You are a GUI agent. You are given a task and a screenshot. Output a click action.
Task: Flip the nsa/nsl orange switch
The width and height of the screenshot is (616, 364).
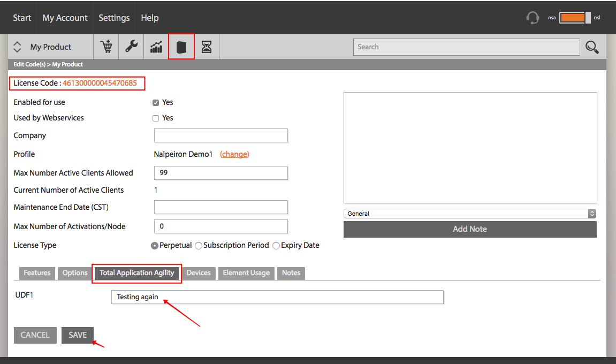[x=575, y=18]
